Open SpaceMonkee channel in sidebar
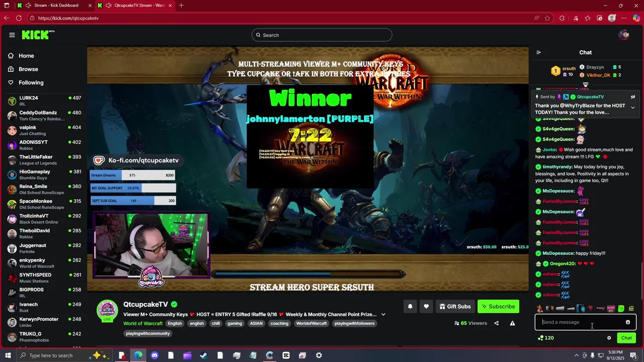 44,204
